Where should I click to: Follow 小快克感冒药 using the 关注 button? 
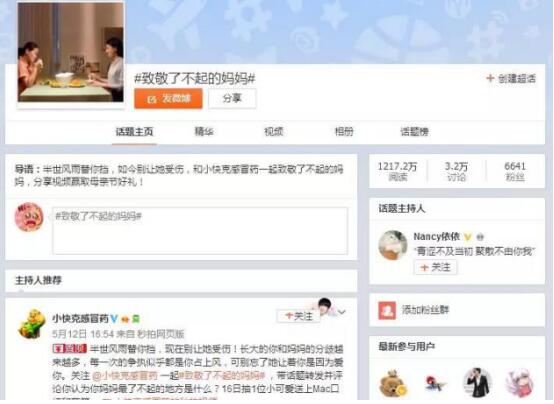pos(299,316)
